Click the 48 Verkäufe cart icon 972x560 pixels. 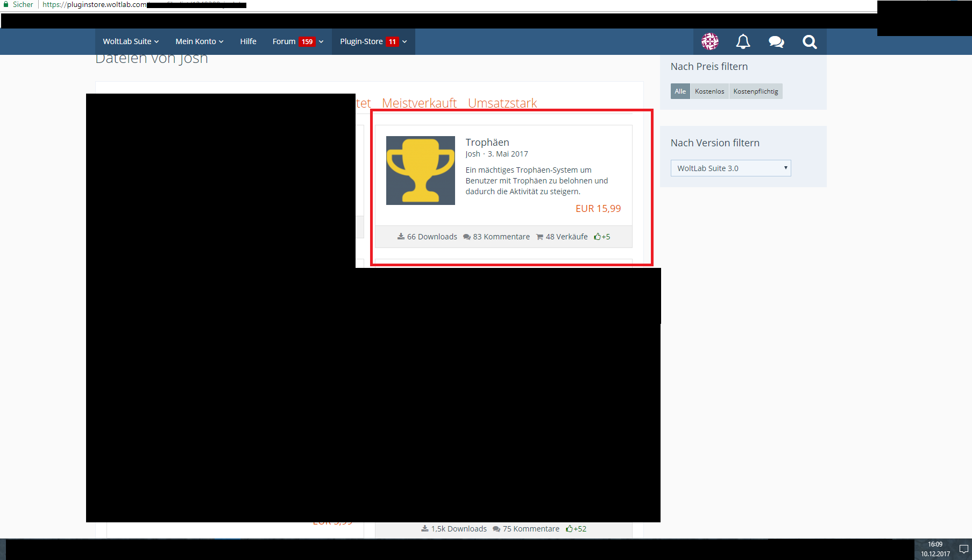540,237
